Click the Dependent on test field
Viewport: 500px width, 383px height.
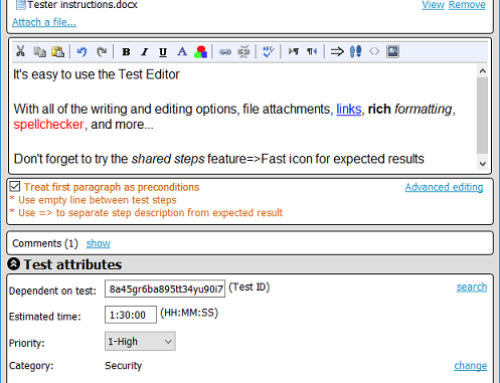(165, 289)
